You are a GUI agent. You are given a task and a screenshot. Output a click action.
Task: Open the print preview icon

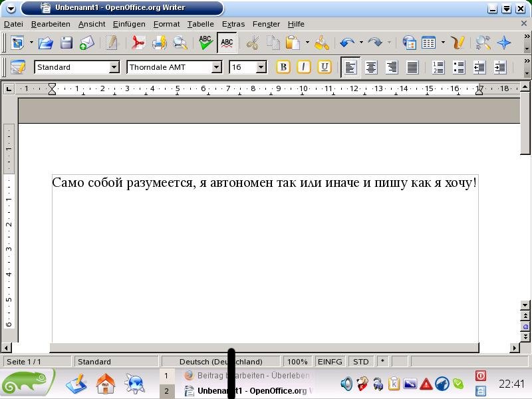pos(180,43)
